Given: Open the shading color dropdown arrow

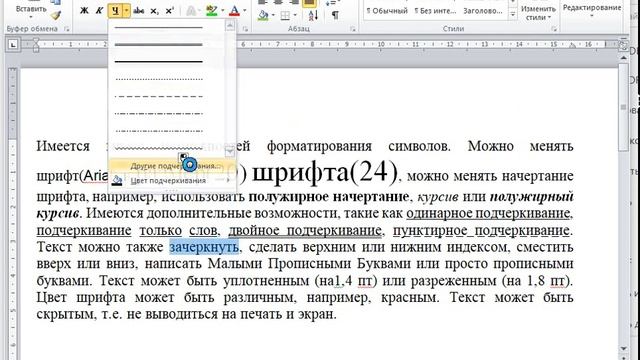Looking at the screenshot, I should (x=273, y=16).
